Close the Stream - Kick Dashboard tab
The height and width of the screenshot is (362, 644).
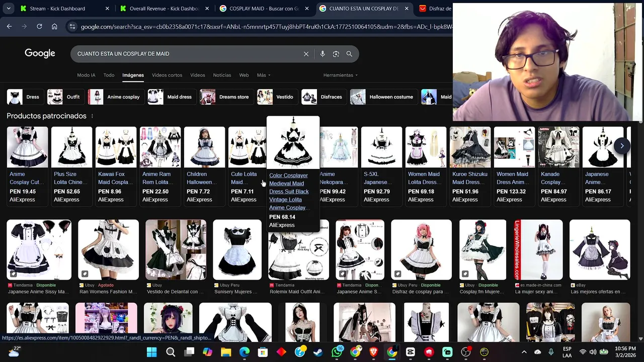[107, 9]
